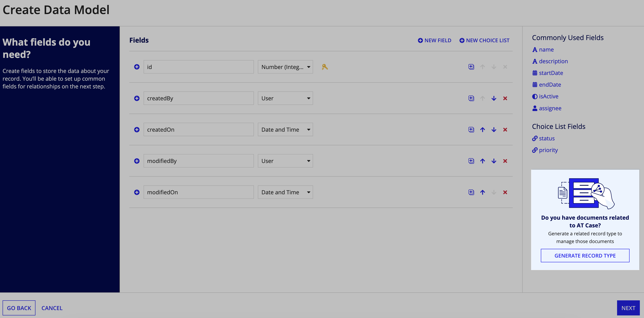Add the description common field
Viewport: 644px width, 318px height.
pyautogui.click(x=550, y=61)
